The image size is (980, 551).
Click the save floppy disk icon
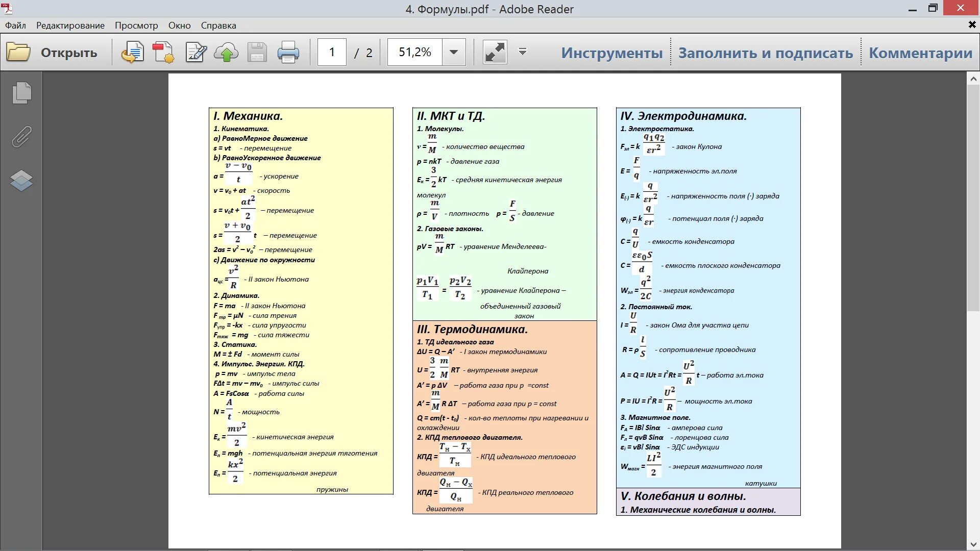coord(257,53)
